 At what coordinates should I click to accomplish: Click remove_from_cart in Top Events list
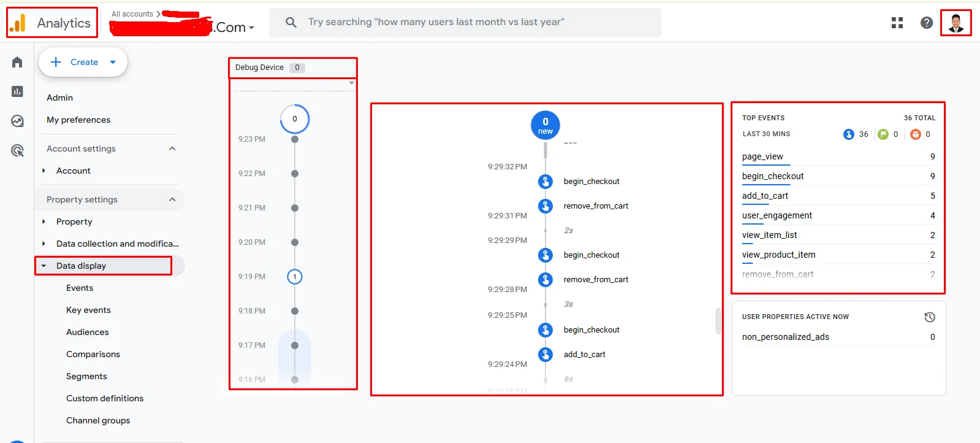click(x=778, y=274)
